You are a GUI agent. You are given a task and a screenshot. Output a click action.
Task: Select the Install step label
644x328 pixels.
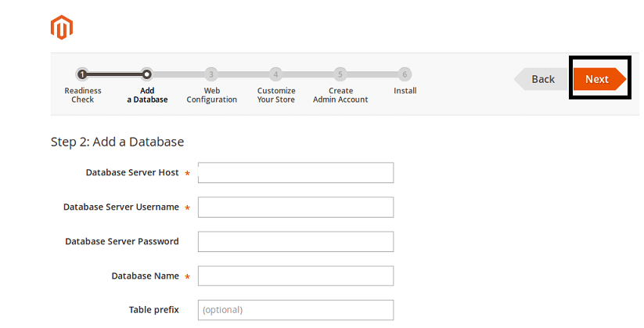click(405, 91)
